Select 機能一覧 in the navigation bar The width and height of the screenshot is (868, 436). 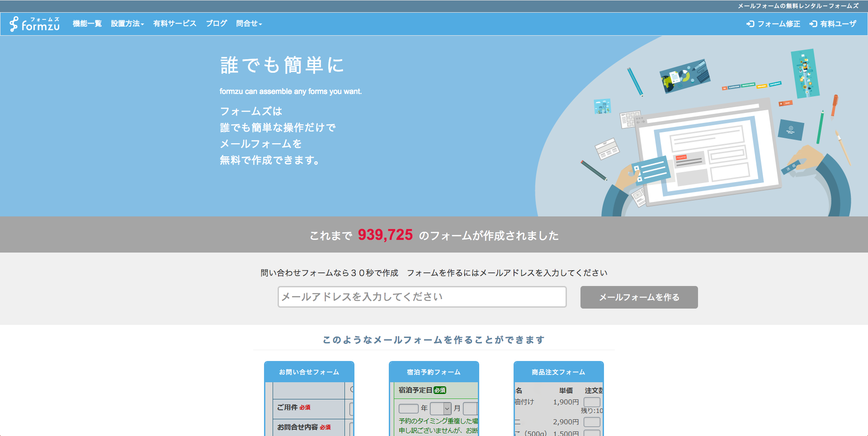pos(87,23)
